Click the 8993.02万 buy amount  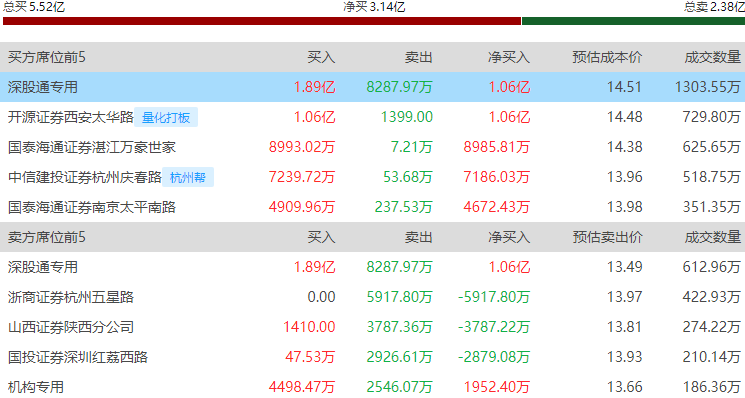click(x=302, y=147)
